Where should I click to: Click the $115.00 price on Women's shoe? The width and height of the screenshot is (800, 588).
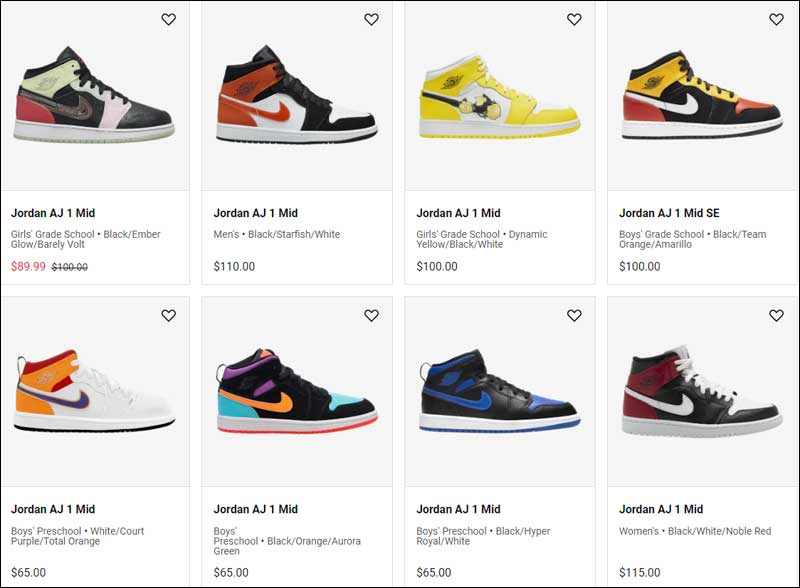[640, 573]
